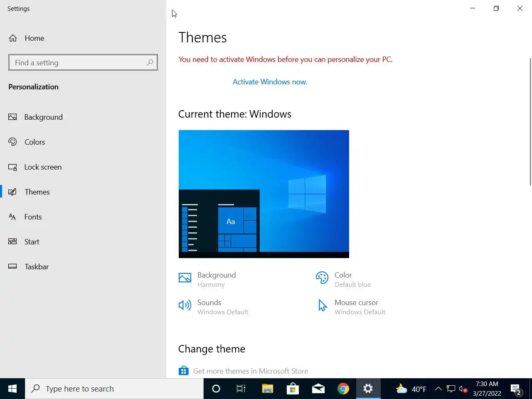Click the Home house icon
This screenshot has height=399, width=532.
[x=13, y=38]
